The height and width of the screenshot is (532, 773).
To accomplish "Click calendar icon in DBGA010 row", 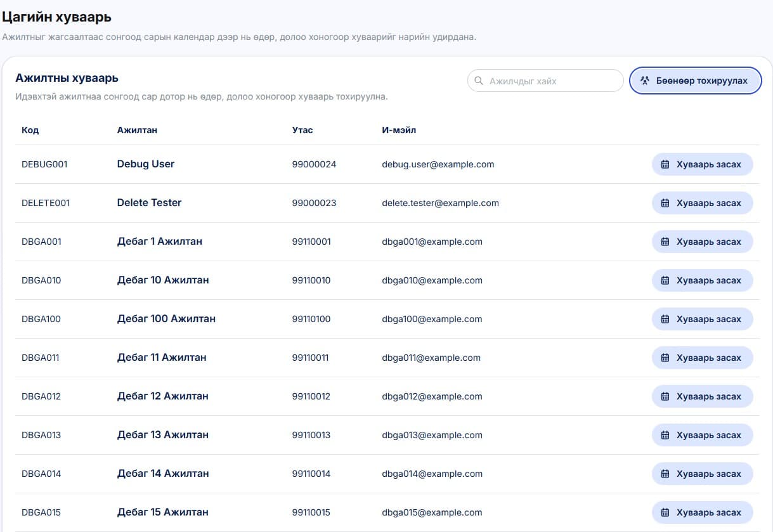I will (665, 280).
